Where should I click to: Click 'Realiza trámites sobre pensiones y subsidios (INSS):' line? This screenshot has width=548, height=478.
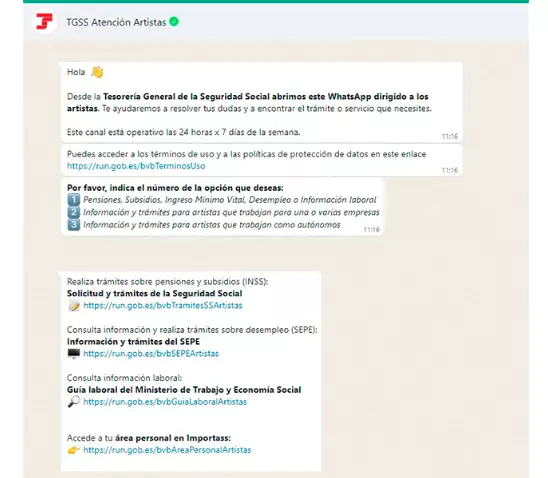click(167, 282)
